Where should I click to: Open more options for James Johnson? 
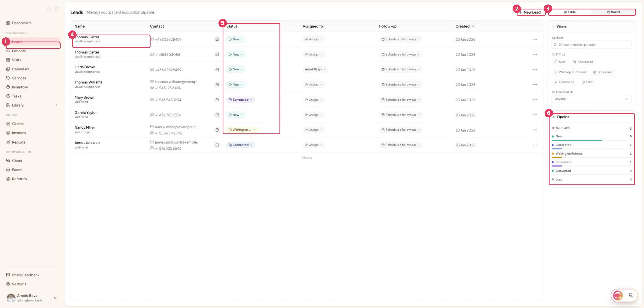pyautogui.click(x=535, y=145)
